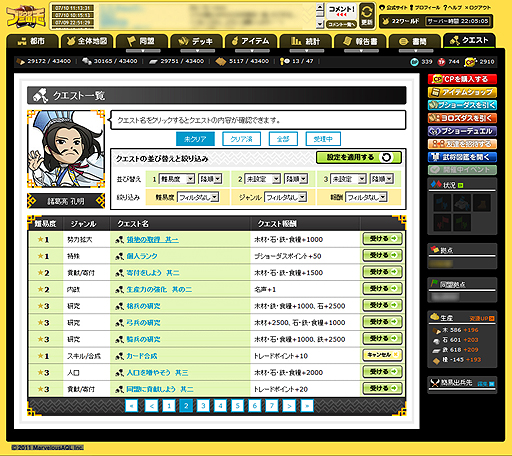Open the general encyclopedia banner
Image resolution: width=512 pixels, height=456 pixels.
462,157
